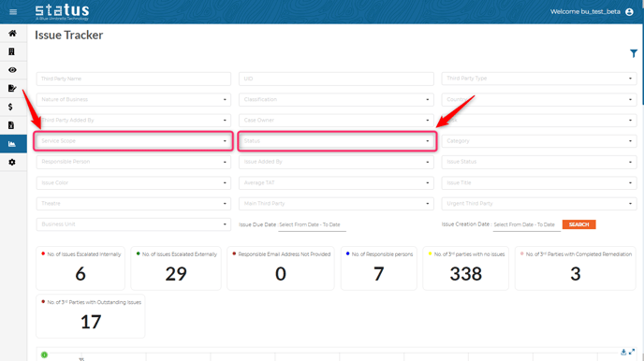Image resolution: width=644 pixels, height=361 pixels.
Task: Click the orange SEARCH button
Action: coord(578,224)
